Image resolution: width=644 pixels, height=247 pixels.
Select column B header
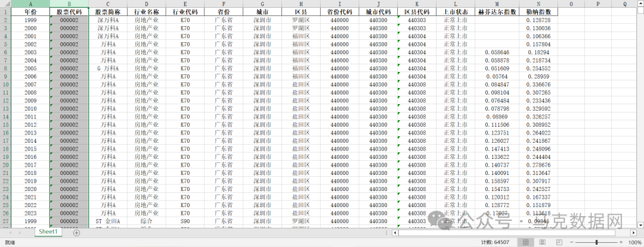point(69,4)
